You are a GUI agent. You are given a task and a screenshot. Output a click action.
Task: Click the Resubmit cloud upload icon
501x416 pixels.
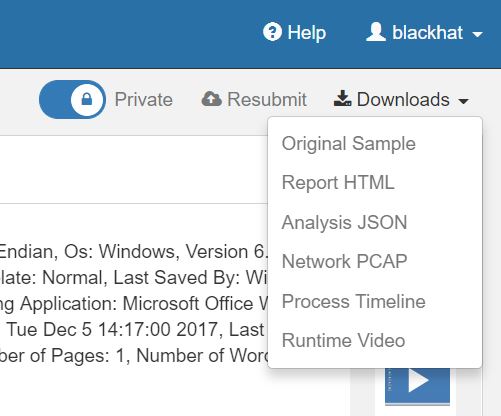click(212, 99)
